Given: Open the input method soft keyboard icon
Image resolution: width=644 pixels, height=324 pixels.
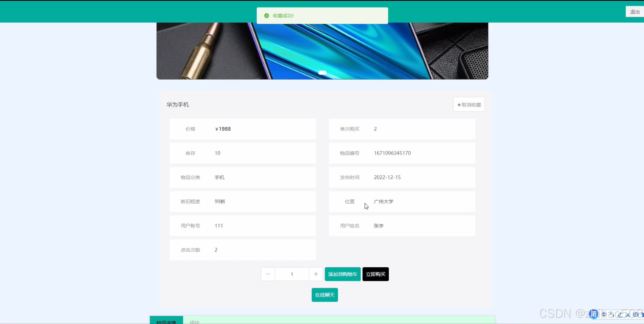Looking at the screenshot, I should pos(635,315).
